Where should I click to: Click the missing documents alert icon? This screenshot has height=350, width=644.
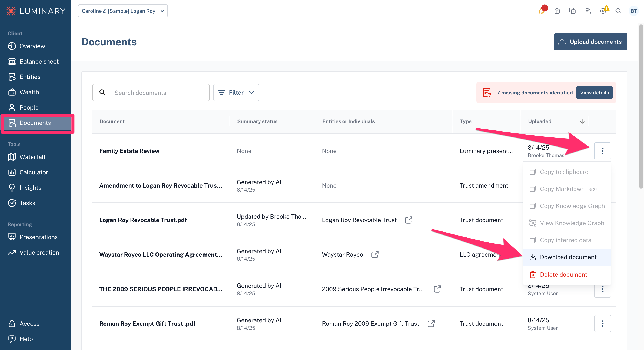486,93
